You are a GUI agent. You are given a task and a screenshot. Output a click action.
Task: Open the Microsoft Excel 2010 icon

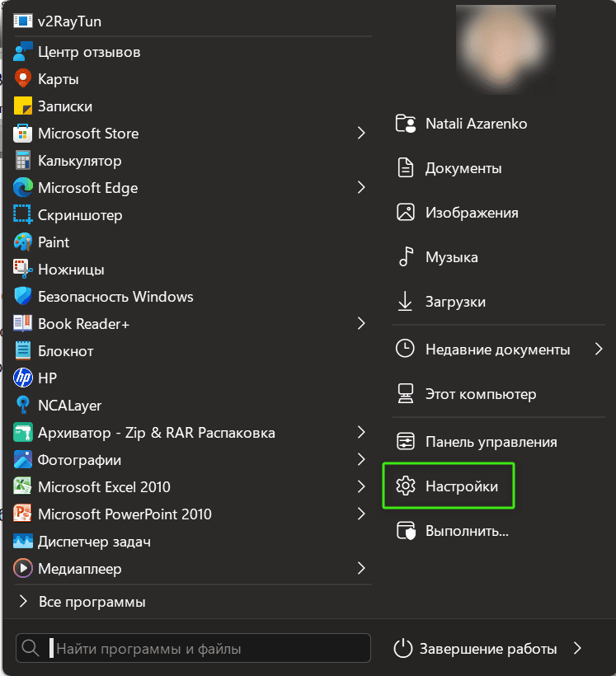click(x=23, y=486)
